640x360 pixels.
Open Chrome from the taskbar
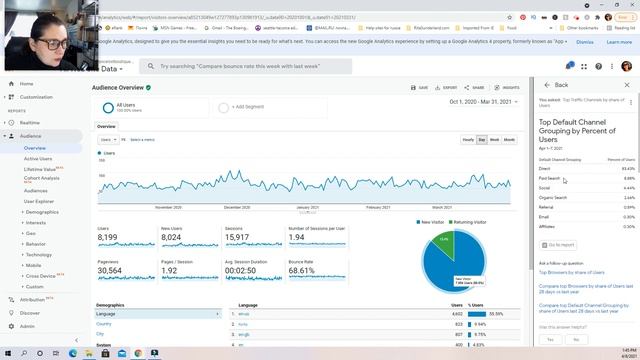point(138,353)
